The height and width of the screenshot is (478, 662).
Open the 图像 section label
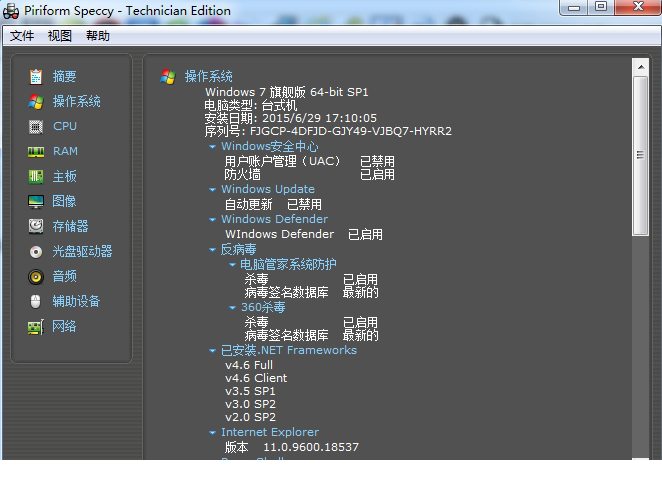click(64, 201)
